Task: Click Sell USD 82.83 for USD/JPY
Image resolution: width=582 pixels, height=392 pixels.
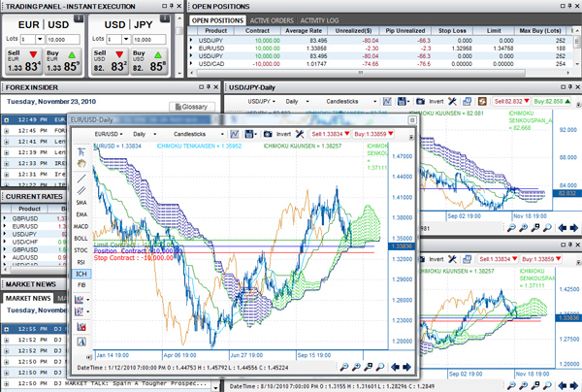Action: pos(110,61)
